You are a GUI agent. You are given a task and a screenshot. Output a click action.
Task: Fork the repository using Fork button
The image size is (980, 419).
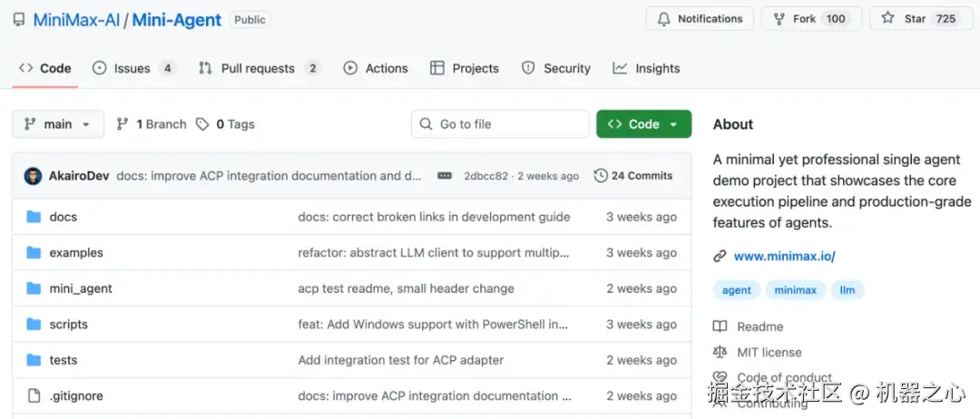[x=808, y=18]
